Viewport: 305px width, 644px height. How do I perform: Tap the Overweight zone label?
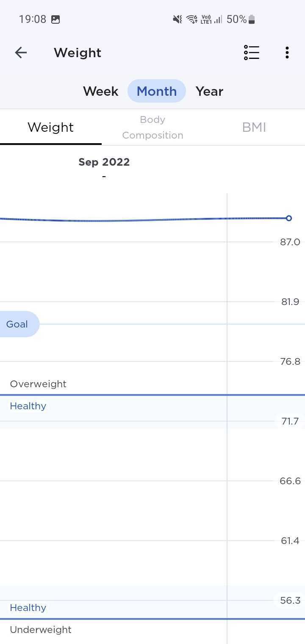click(38, 384)
